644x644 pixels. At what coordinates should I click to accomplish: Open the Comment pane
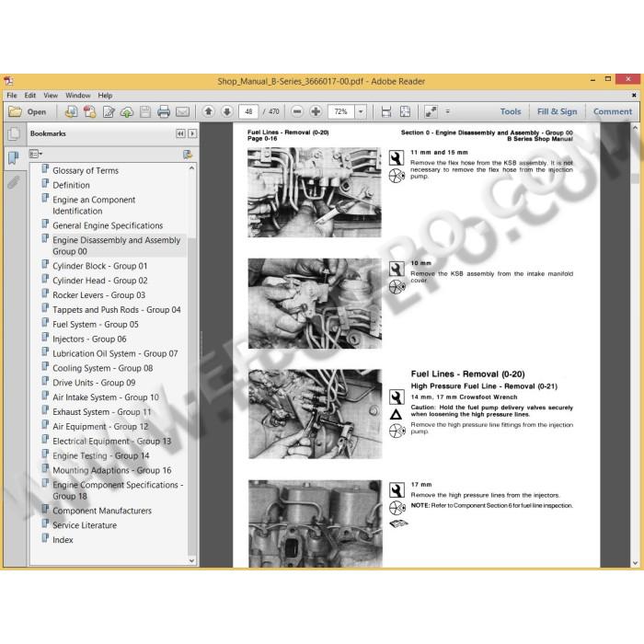pyautogui.click(x=613, y=111)
